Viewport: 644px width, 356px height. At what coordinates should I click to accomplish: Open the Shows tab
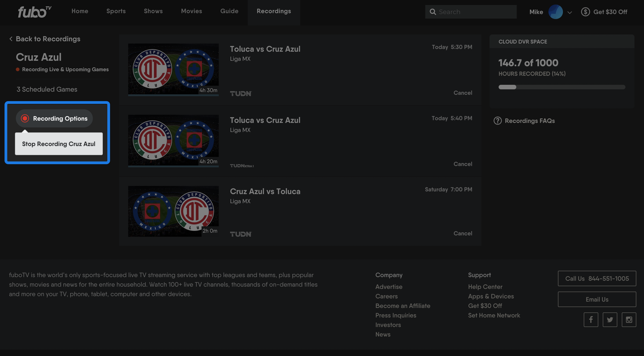[153, 11]
